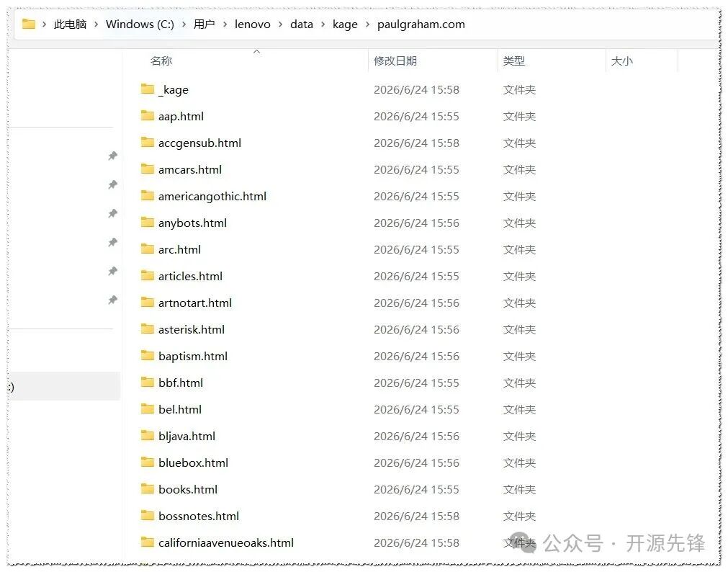Click the folder icon of bel.html
This screenshot has width=728, height=572.
[147, 408]
